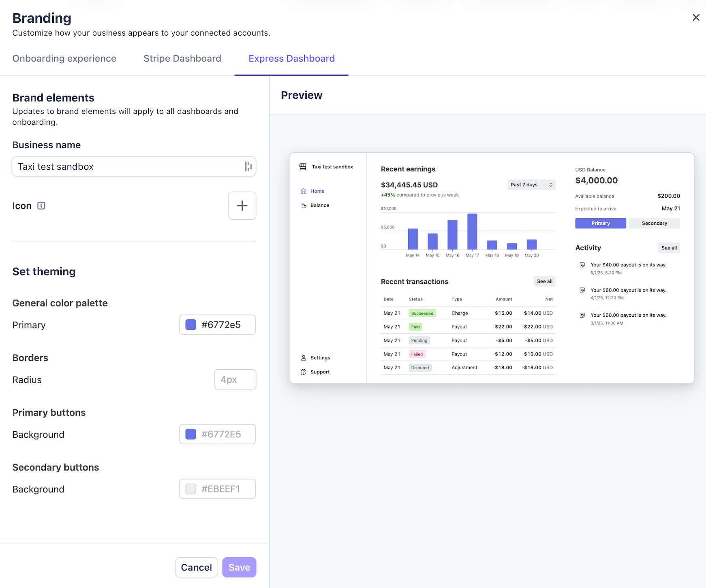Click the Cancel button
706x588 pixels.
197,567
